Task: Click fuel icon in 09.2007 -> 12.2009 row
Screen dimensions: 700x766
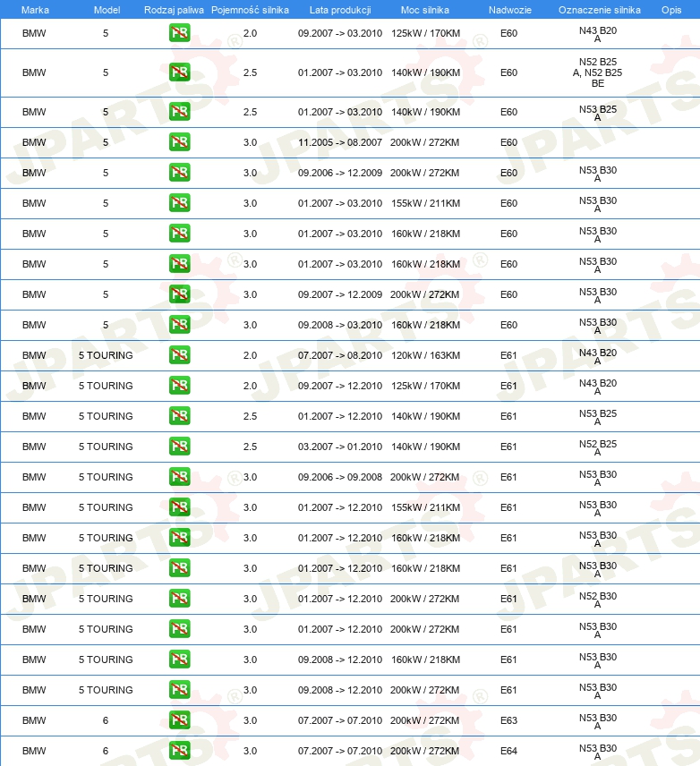Action: click(179, 294)
